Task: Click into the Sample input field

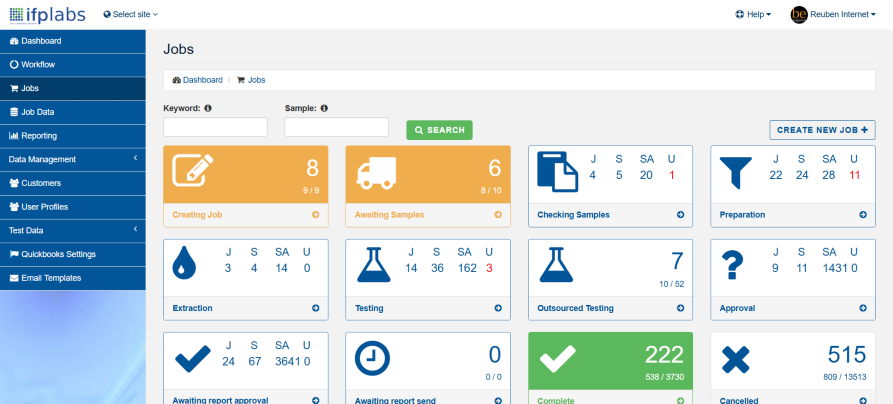Action: click(336, 127)
